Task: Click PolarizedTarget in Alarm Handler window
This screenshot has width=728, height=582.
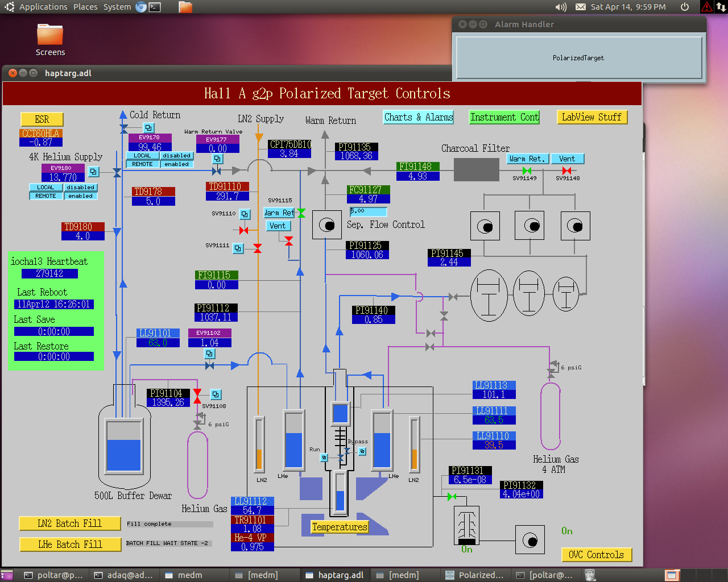Action: tap(578, 58)
